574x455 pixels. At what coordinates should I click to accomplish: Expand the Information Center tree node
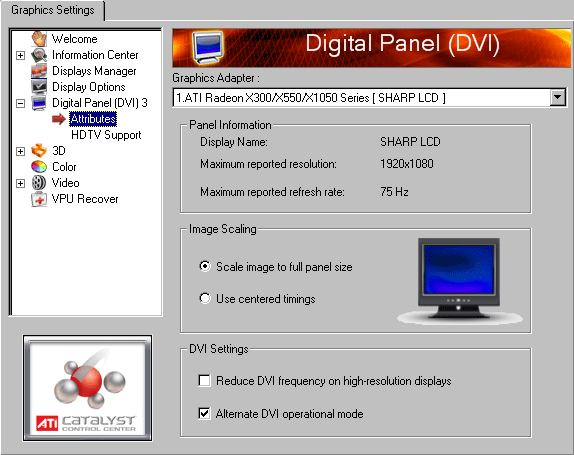(20, 55)
